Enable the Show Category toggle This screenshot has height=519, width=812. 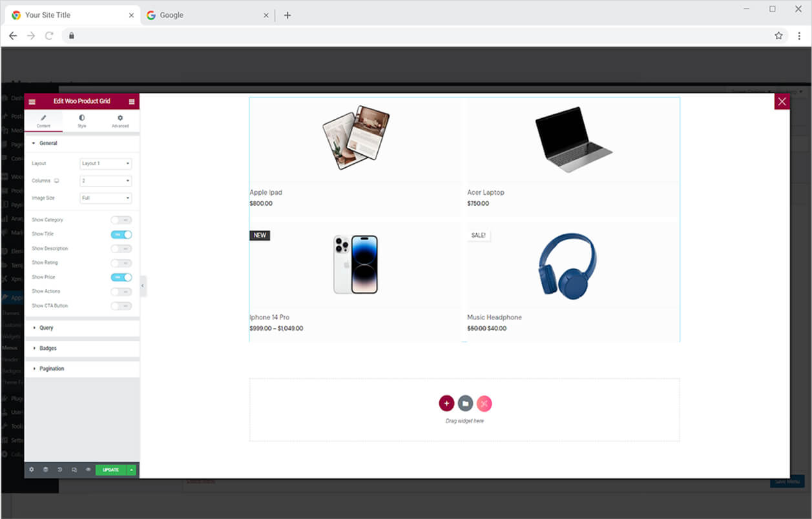pos(121,220)
